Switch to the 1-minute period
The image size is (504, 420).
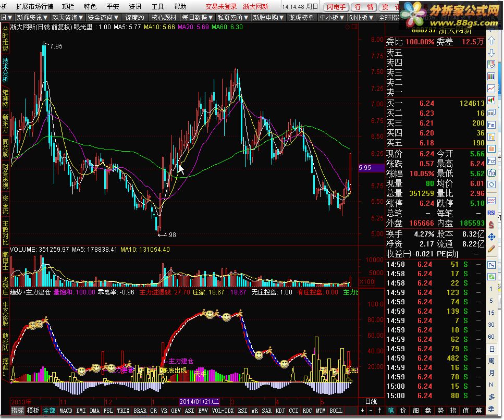491,289
